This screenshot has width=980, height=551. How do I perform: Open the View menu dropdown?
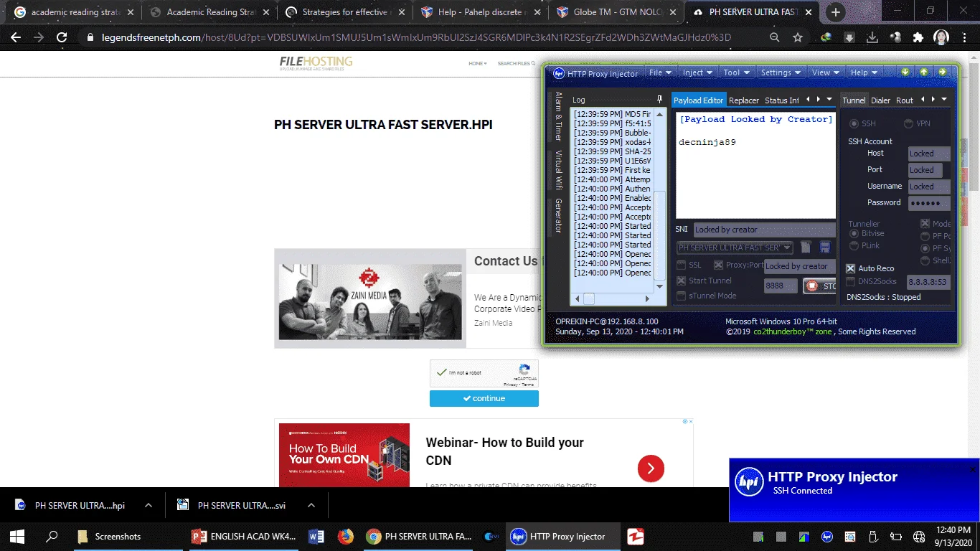click(x=826, y=72)
